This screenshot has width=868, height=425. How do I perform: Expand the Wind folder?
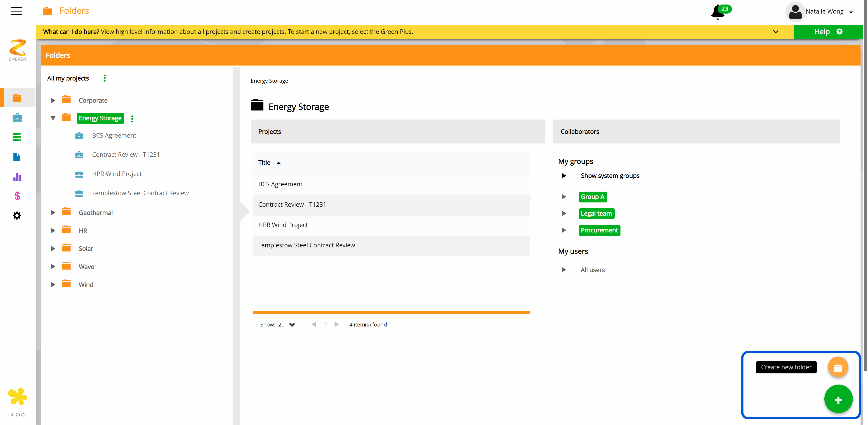click(53, 284)
